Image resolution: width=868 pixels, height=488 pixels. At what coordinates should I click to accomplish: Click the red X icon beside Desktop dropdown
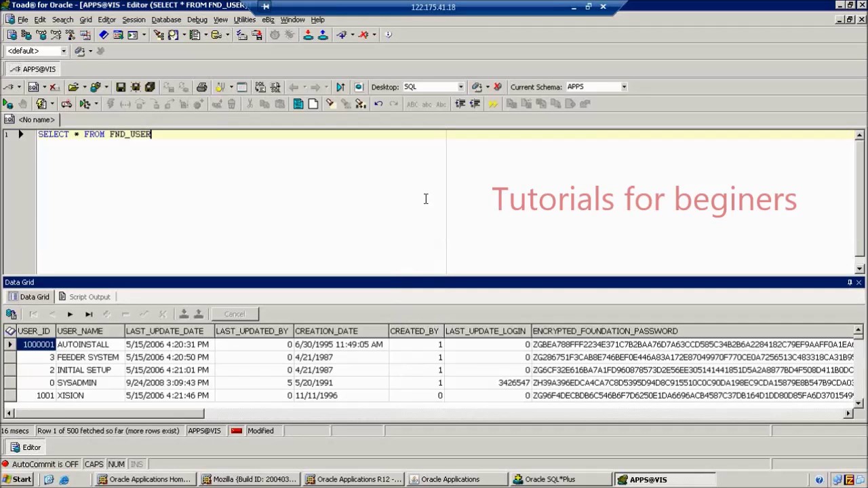coord(498,87)
